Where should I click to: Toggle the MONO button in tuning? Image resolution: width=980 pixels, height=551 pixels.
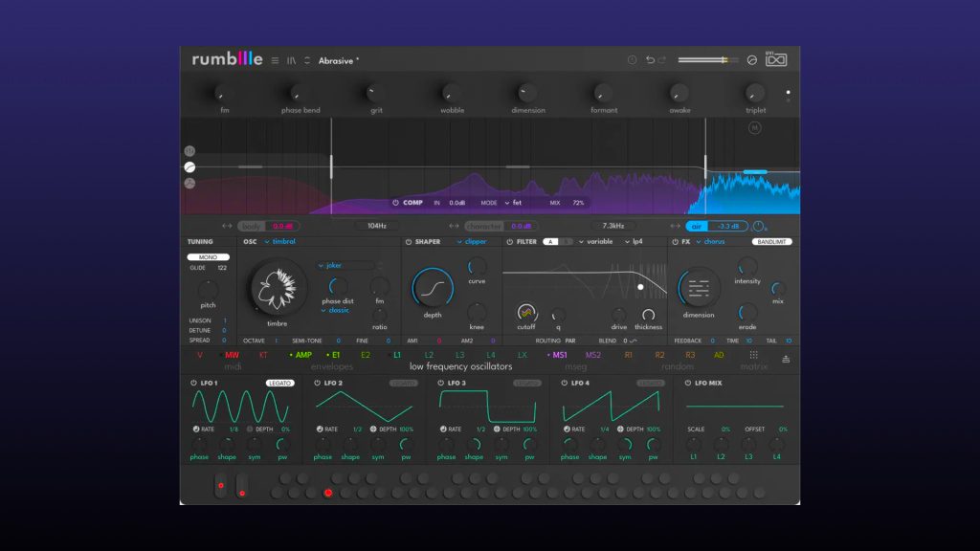[208, 256]
